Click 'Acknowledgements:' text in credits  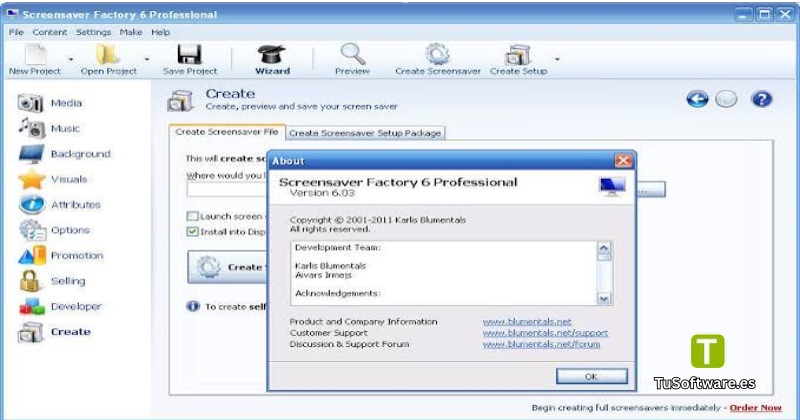[x=338, y=293]
